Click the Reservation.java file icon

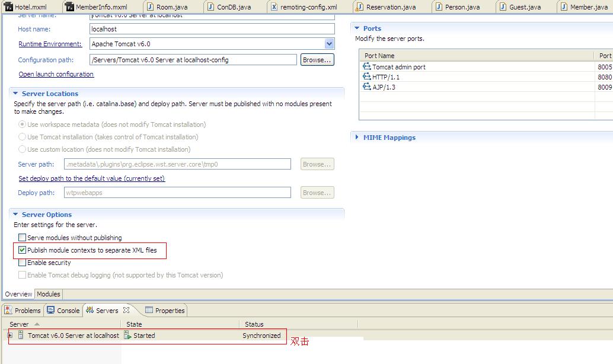pos(359,7)
